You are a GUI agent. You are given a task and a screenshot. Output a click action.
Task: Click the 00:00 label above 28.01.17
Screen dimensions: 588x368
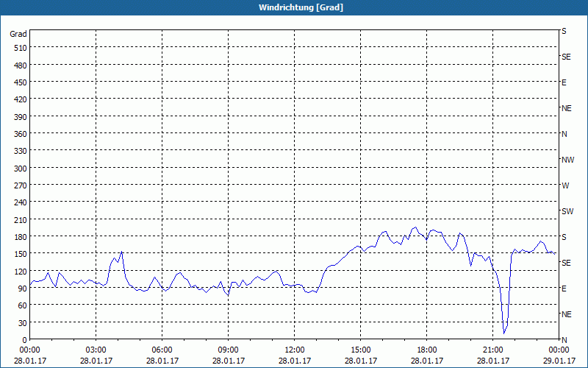pos(30,350)
